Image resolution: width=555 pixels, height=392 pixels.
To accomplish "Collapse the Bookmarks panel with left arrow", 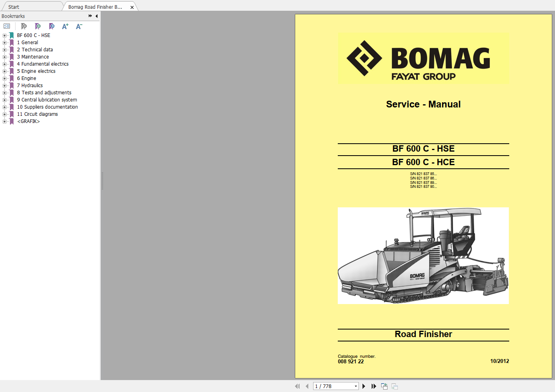I will [96, 16].
